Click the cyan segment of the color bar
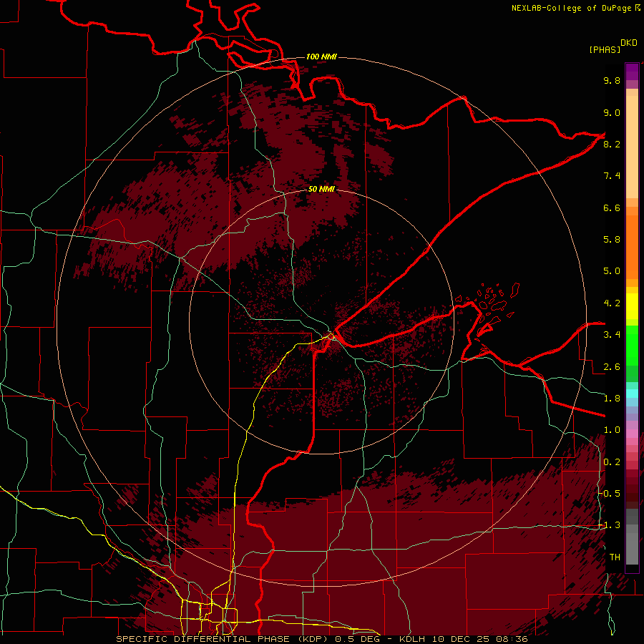The height and width of the screenshot is (644, 644). [632, 394]
